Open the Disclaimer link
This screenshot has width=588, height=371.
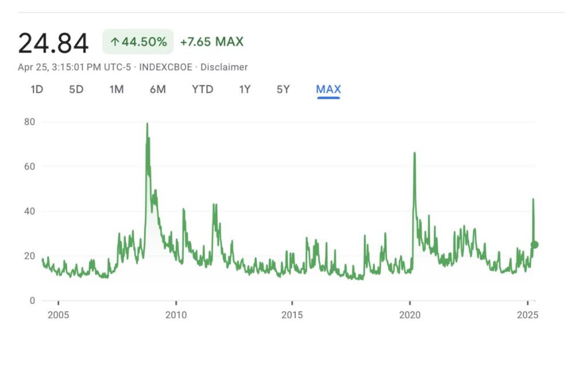(x=224, y=67)
